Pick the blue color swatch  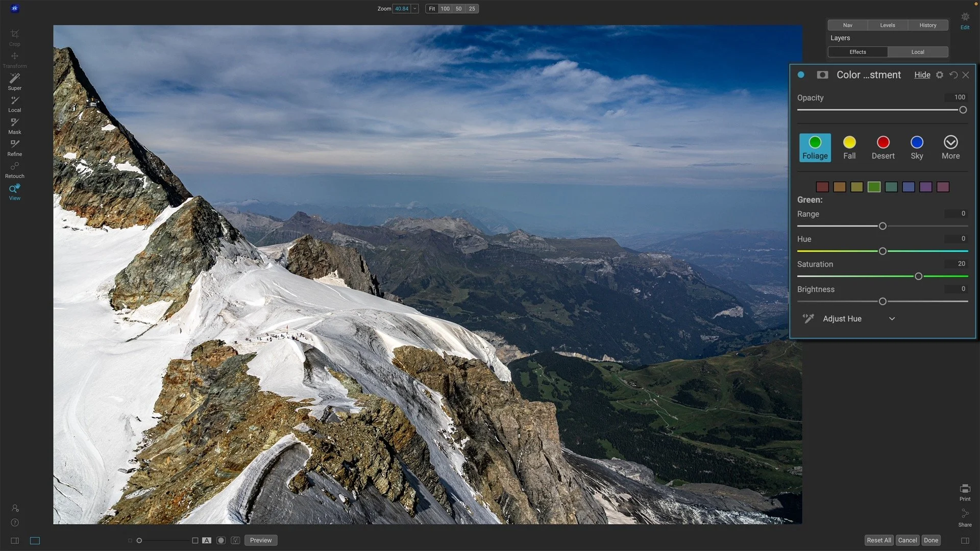click(x=908, y=187)
